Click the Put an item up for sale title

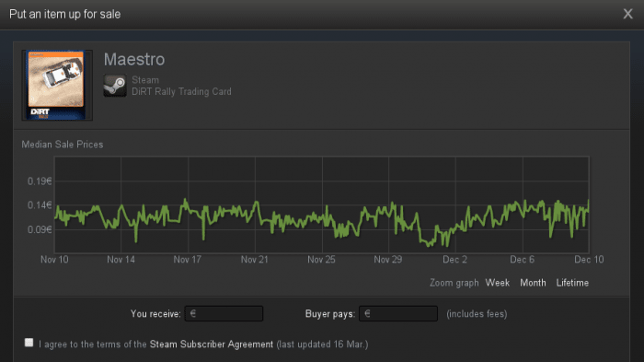click(65, 14)
